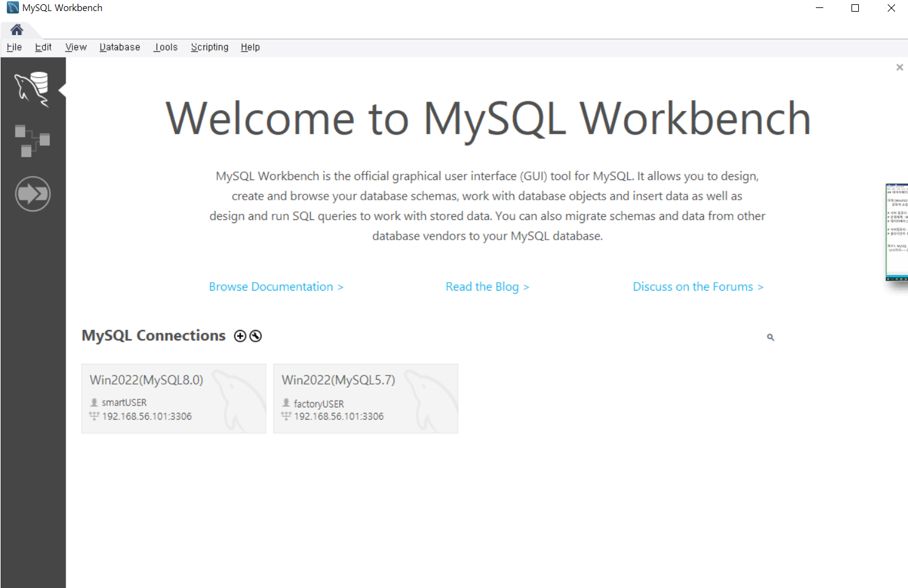The width and height of the screenshot is (908, 588).
Task: Click network icon beside factoryUSER's address
Action: coord(286,416)
